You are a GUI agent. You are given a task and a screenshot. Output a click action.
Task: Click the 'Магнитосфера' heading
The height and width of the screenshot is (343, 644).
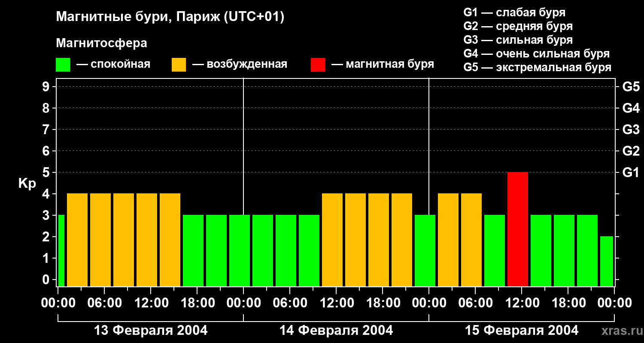click(x=102, y=43)
